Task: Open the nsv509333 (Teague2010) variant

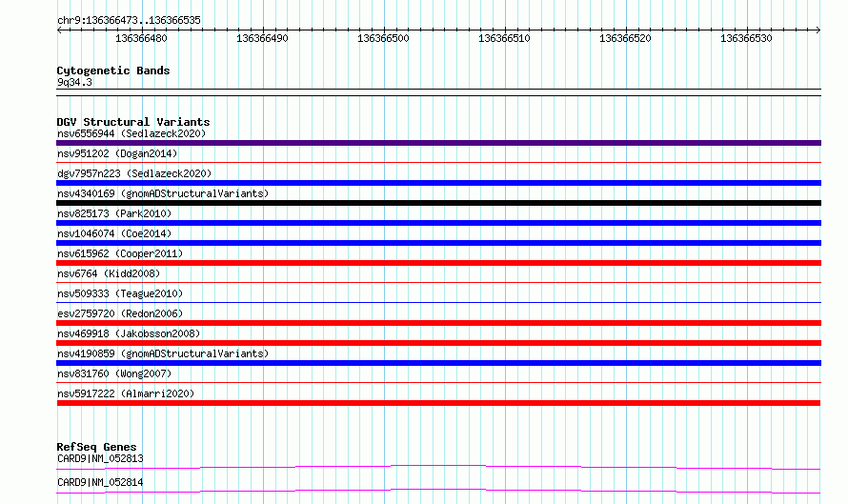Action: tap(120, 293)
